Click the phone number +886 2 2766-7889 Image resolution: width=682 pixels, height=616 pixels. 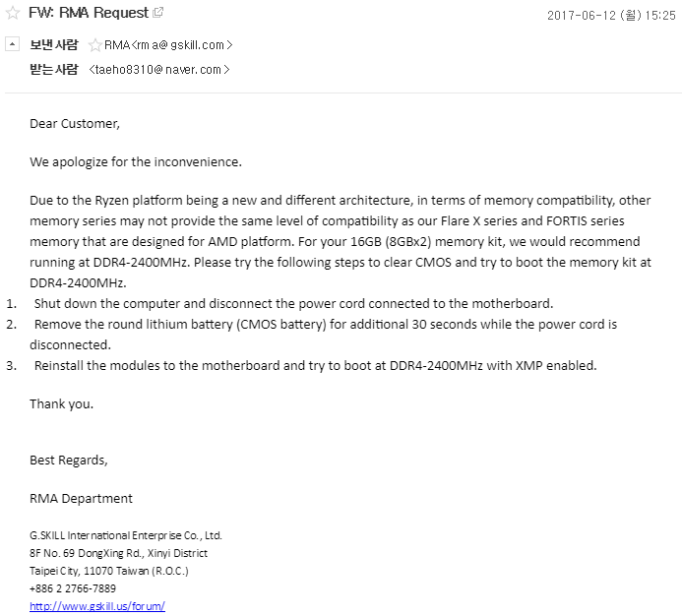click(73, 588)
